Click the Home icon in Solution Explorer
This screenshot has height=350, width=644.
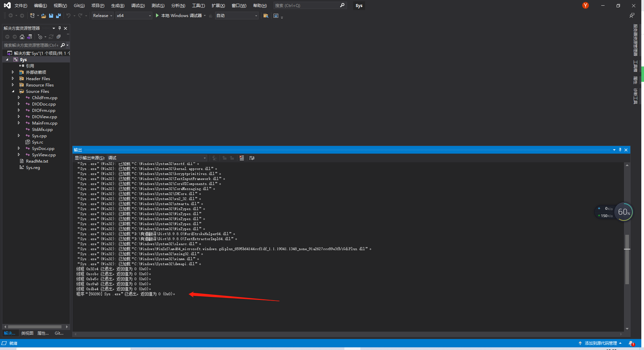pos(22,37)
